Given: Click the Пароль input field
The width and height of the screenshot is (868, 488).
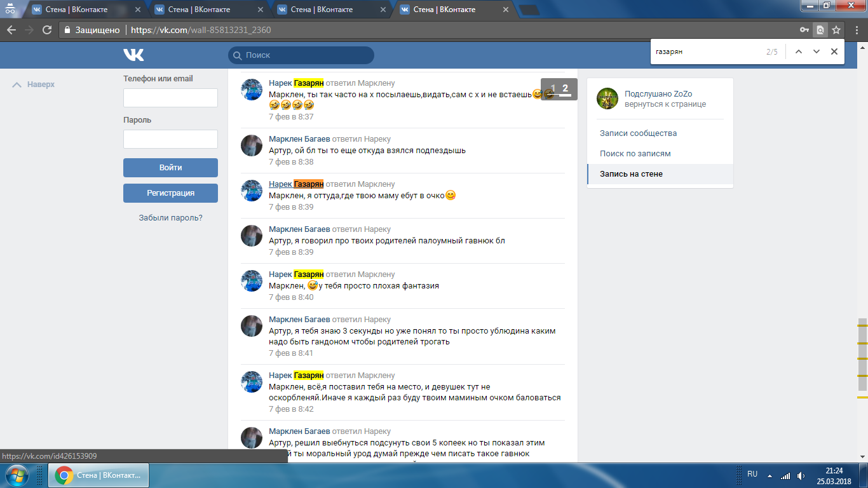Looking at the screenshot, I should tap(170, 139).
